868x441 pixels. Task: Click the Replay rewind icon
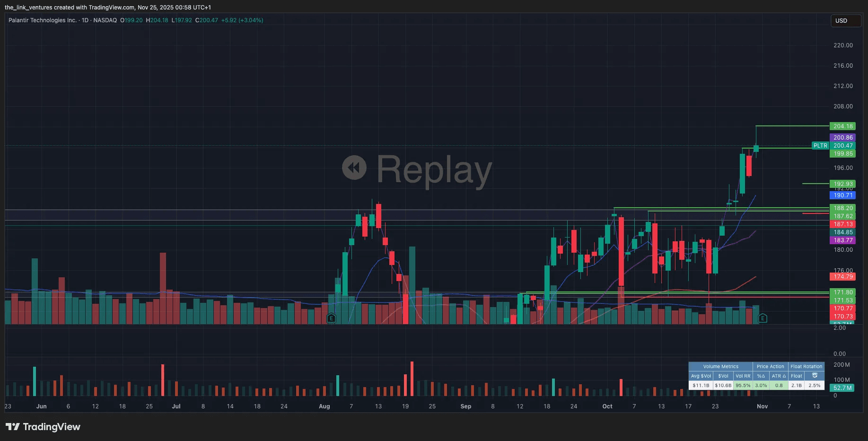coord(354,168)
